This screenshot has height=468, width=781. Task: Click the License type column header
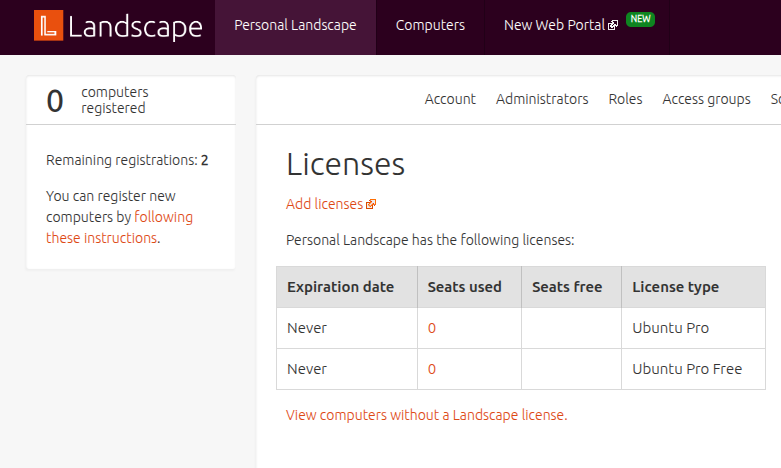click(693, 287)
